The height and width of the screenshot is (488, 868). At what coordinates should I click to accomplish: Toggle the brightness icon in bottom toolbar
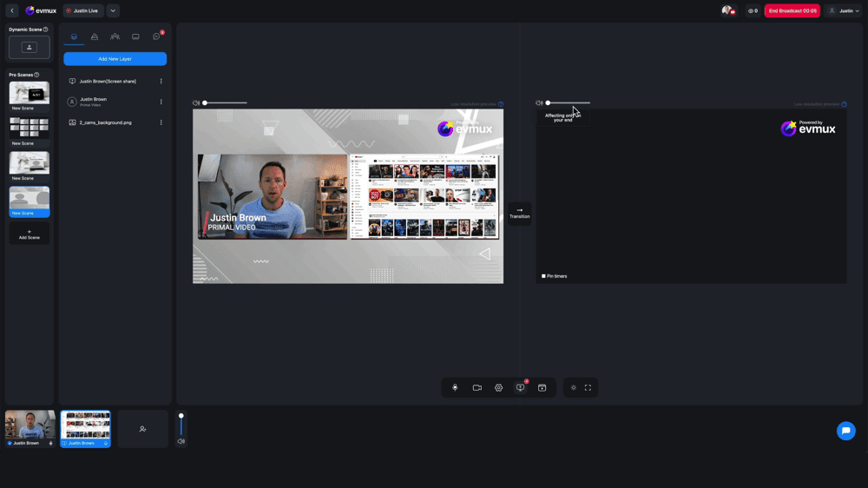point(573,387)
